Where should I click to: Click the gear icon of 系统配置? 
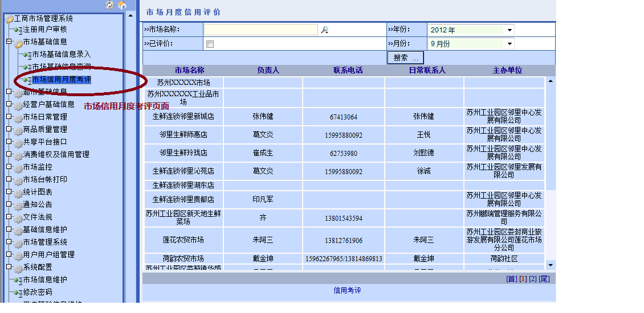tap(18, 268)
